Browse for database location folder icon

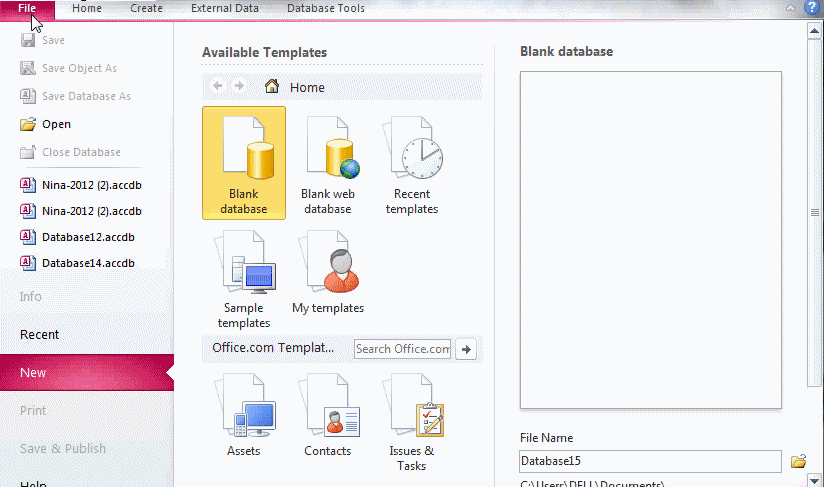[x=799, y=461]
